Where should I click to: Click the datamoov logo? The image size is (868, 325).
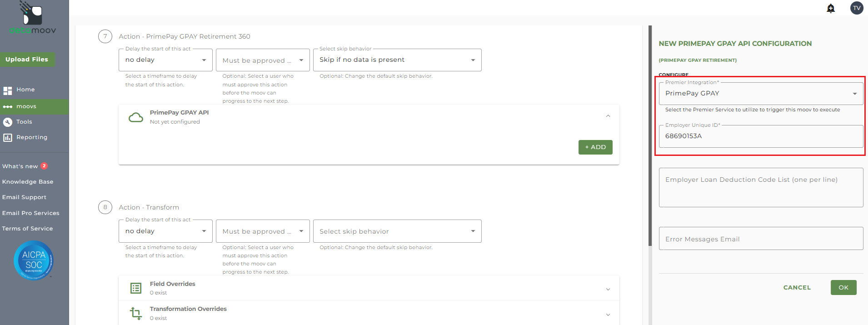pos(33,18)
